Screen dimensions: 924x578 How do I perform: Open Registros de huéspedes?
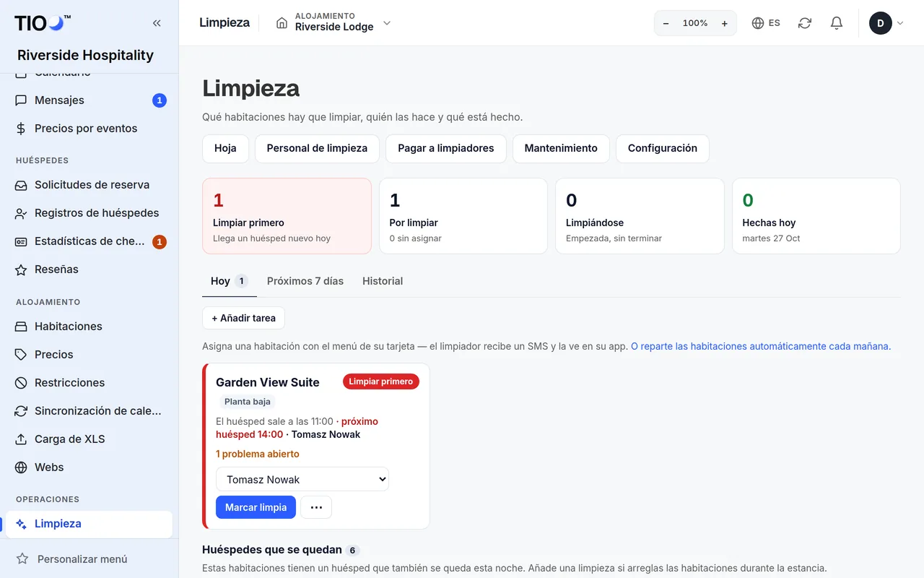pos(89,213)
